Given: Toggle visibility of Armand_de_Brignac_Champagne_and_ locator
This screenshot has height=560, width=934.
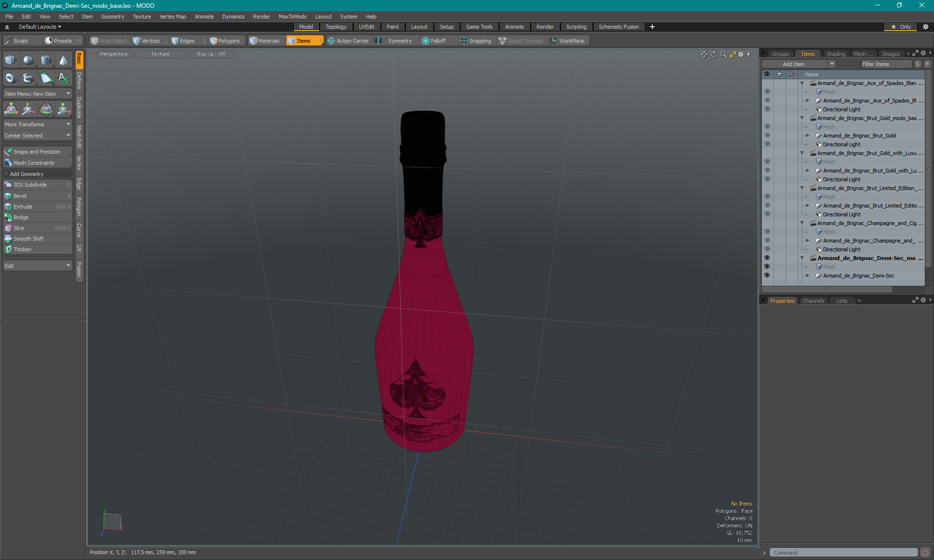Looking at the screenshot, I should (767, 241).
